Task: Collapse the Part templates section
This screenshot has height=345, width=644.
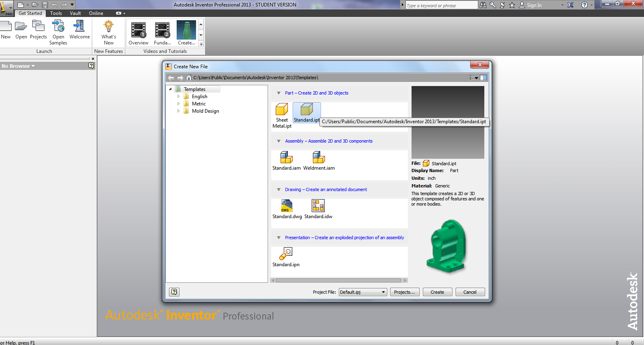Action: (279, 93)
